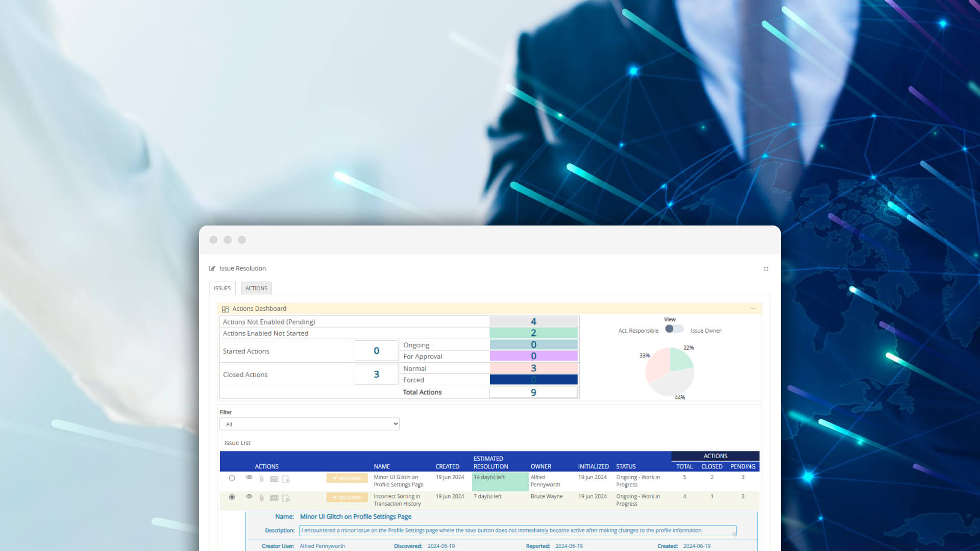980x551 pixels.
Task: Switch to the ACTIONS tab
Action: (256, 288)
